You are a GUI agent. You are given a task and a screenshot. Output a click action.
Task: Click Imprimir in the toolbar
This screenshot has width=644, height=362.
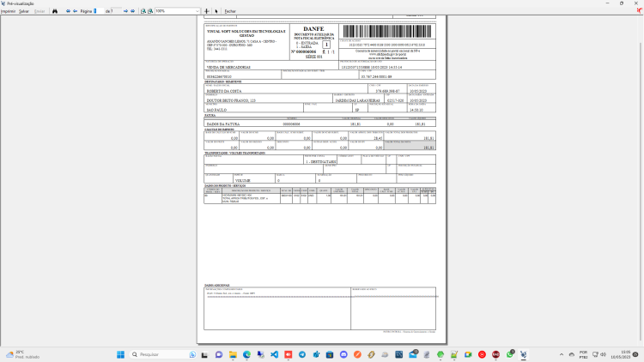pos(9,11)
